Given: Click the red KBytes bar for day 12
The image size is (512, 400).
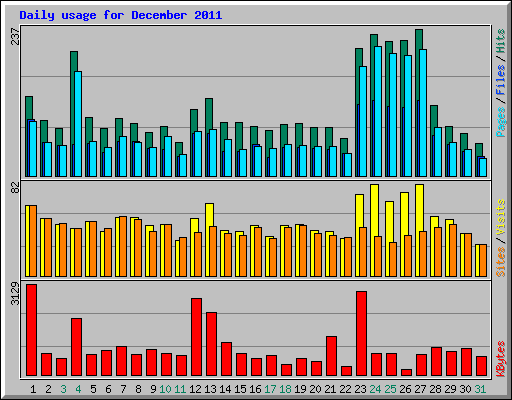Looking at the screenshot, I should pyautogui.click(x=197, y=337).
